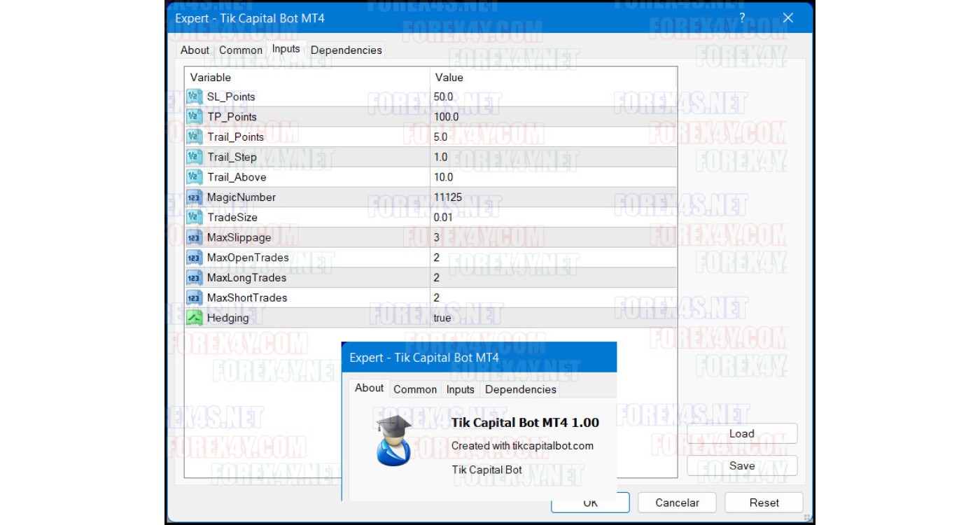
Task: Click the Hedging boolean icon
Action: [x=195, y=318]
